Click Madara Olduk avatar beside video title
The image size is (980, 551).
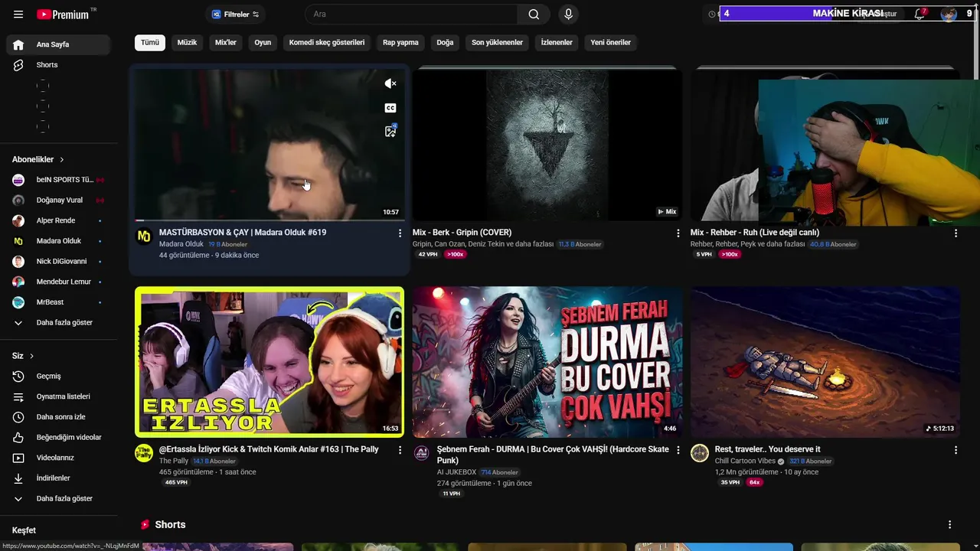pos(144,236)
